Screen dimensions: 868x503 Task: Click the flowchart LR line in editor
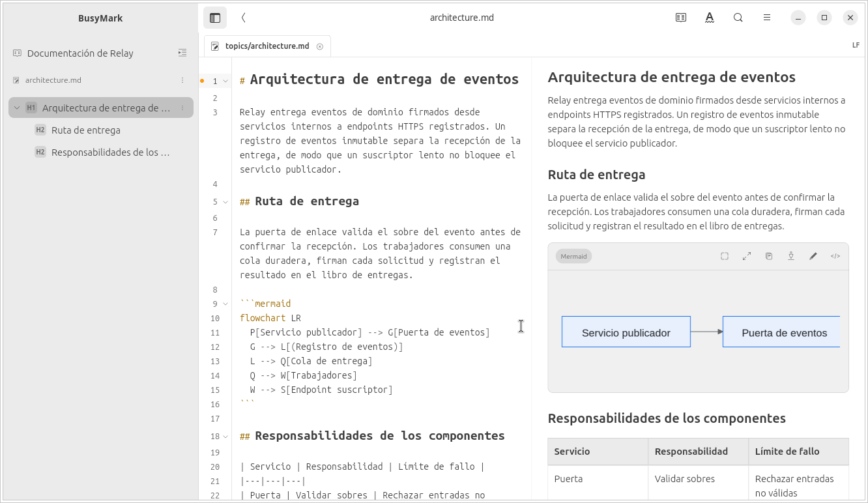click(x=270, y=318)
